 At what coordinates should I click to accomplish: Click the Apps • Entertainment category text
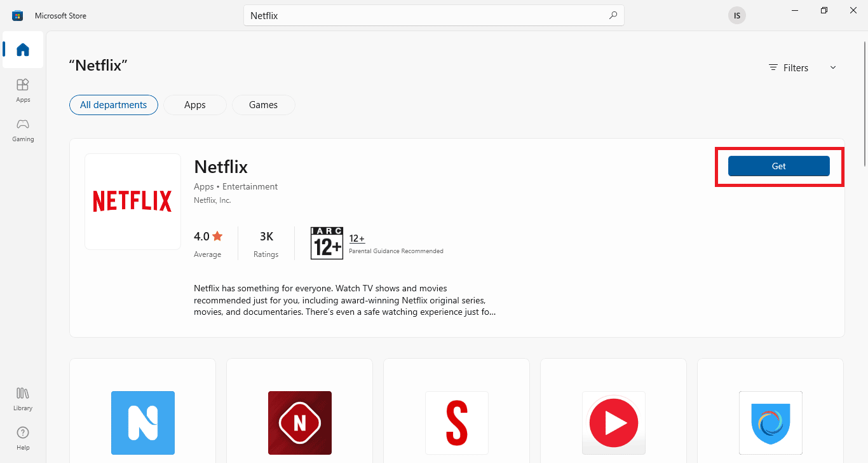pos(236,186)
